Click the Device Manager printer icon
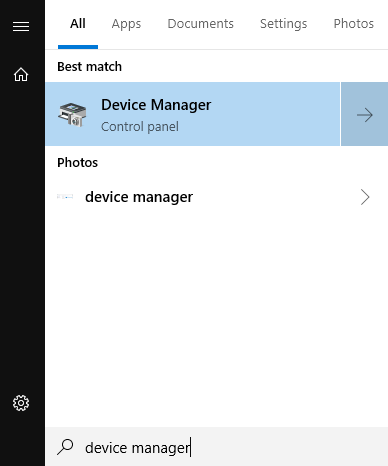The width and height of the screenshot is (388, 466). [x=72, y=115]
